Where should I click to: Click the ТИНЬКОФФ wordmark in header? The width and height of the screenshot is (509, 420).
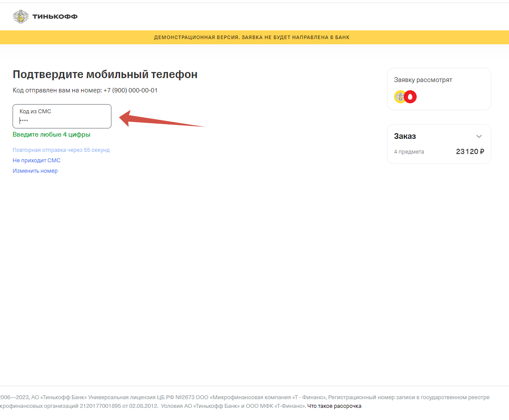point(55,17)
